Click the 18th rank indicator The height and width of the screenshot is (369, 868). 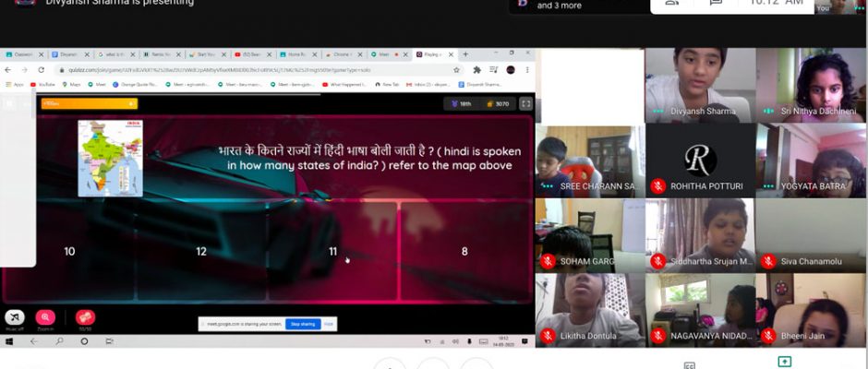point(461,103)
